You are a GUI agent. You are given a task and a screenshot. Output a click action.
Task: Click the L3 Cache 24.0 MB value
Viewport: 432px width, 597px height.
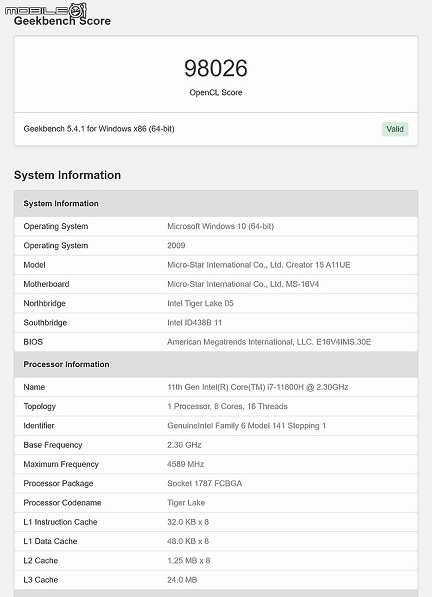click(x=182, y=580)
